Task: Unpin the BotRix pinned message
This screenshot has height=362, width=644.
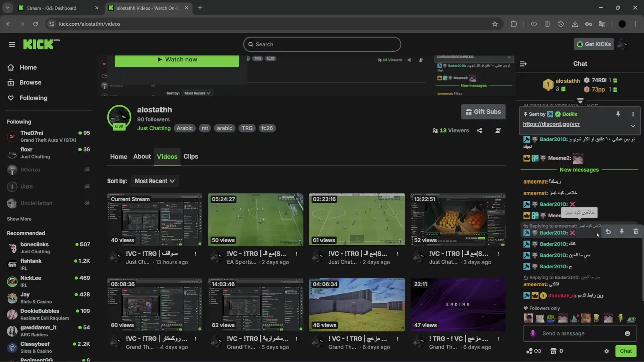Action: (618, 114)
